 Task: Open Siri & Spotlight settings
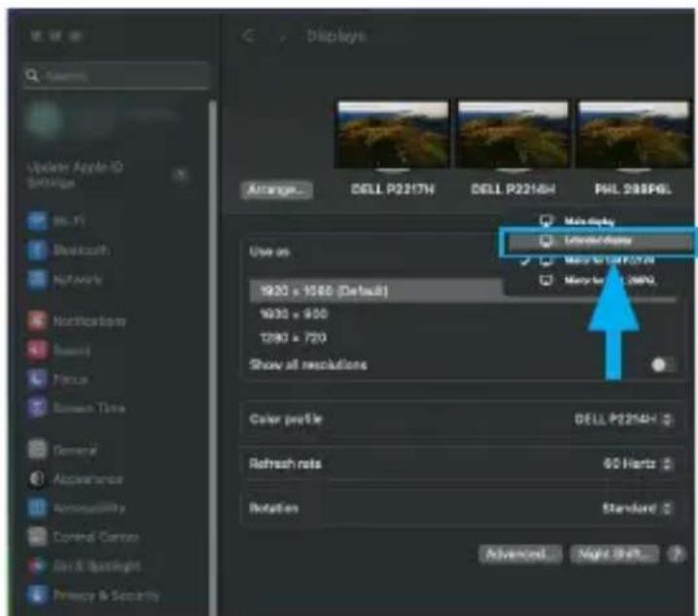(85, 565)
